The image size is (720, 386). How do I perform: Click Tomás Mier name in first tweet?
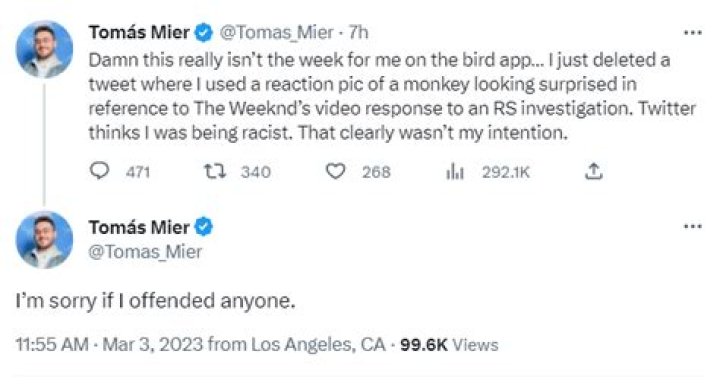pyautogui.click(x=139, y=33)
